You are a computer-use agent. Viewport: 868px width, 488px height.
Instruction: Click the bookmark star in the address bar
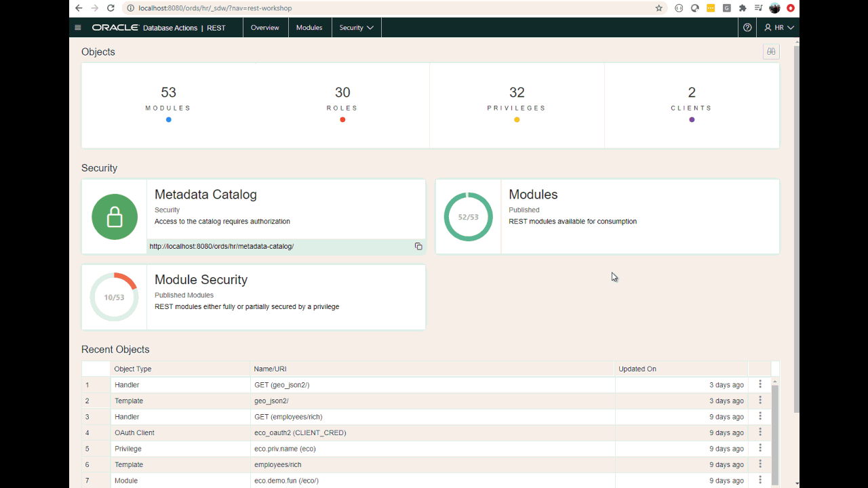(x=658, y=8)
